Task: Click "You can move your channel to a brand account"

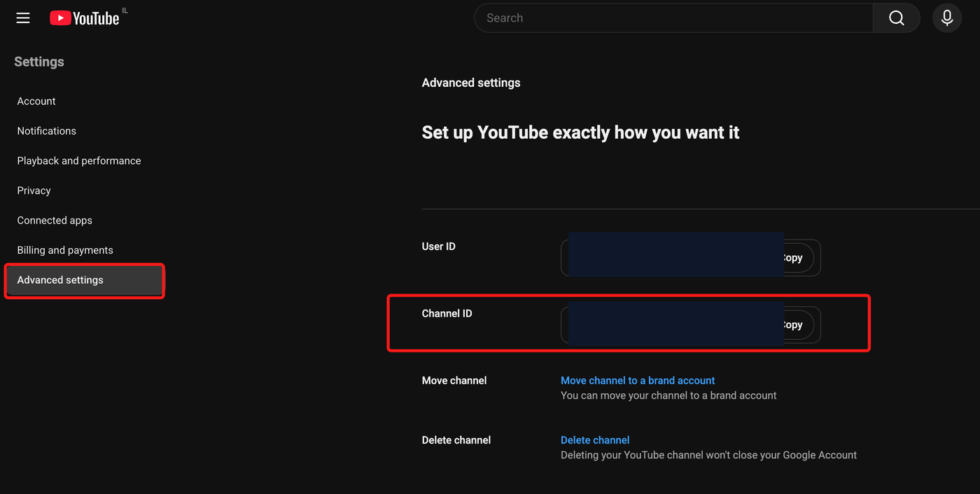Action: 668,396
